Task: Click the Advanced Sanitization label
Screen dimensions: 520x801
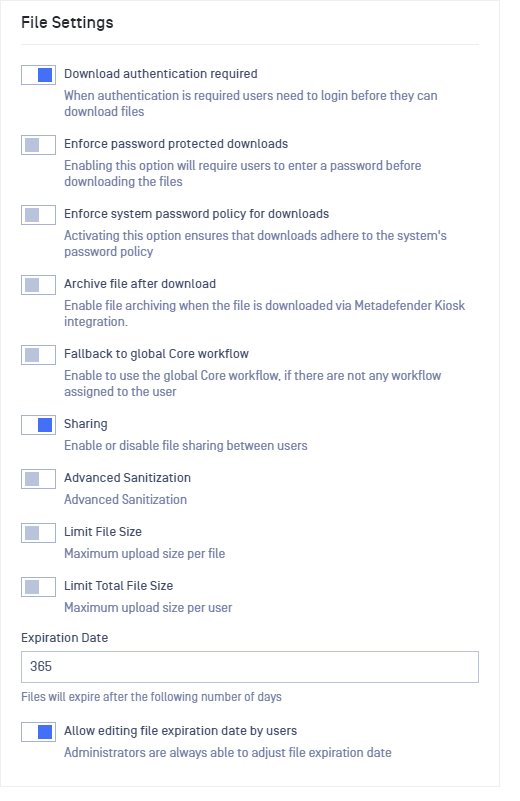Action: (127, 478)
